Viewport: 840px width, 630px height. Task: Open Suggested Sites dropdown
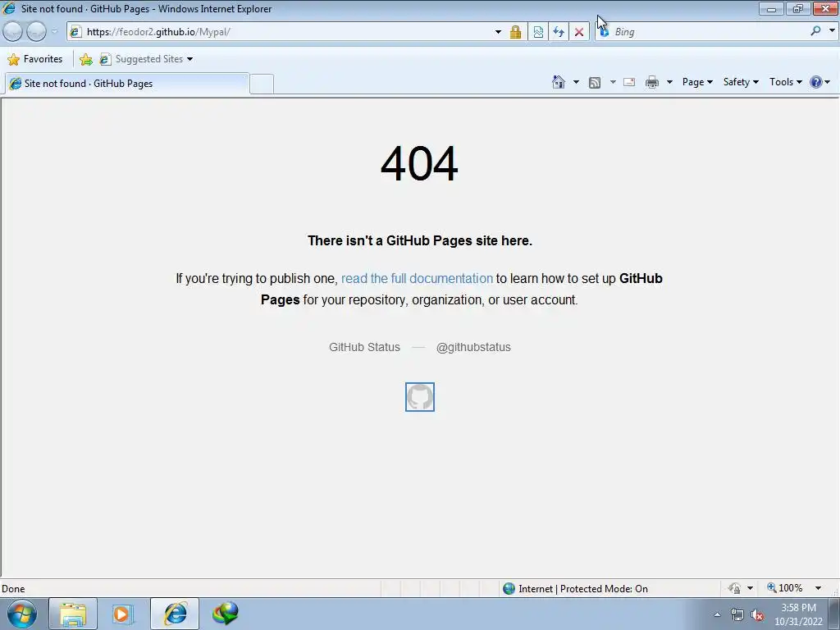(146, 59)
